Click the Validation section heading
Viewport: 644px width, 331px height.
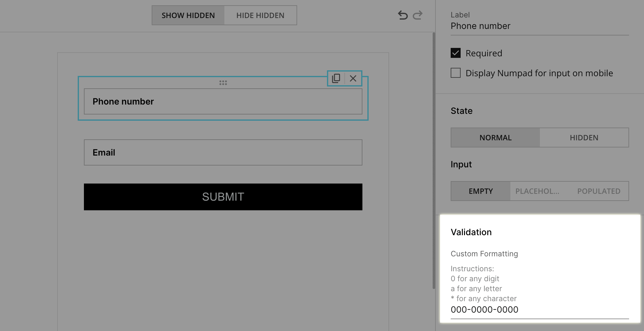click(x=471, y=232)
